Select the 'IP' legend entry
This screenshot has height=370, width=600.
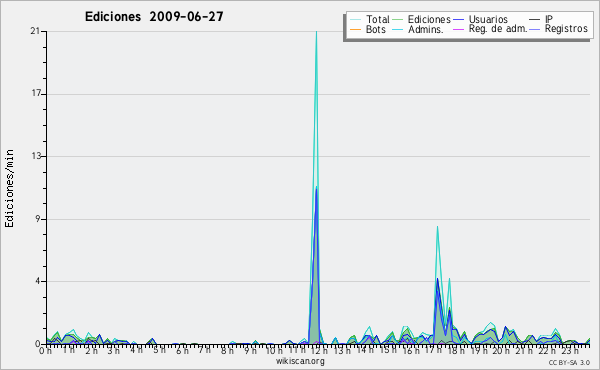549,19
